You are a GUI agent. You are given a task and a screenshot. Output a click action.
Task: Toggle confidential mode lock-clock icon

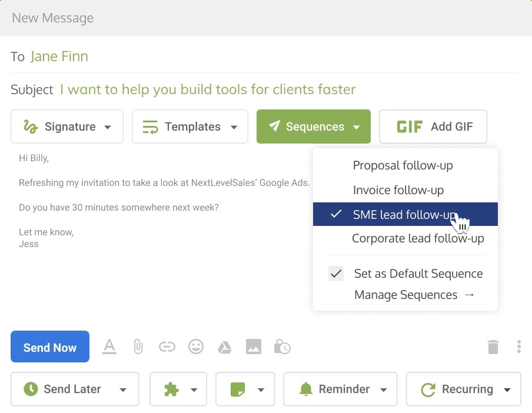[x=282, y=347]
